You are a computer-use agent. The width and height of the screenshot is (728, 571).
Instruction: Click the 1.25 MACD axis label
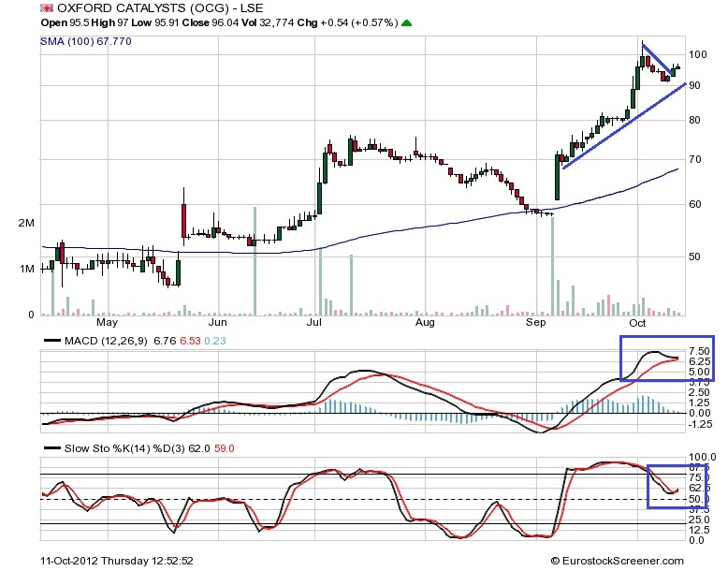(700, 403)
